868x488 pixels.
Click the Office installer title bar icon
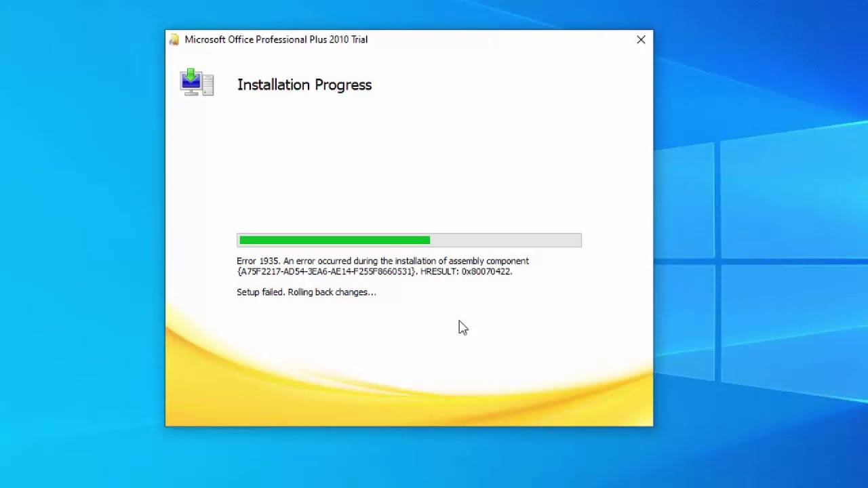click(x=174, y=39)
